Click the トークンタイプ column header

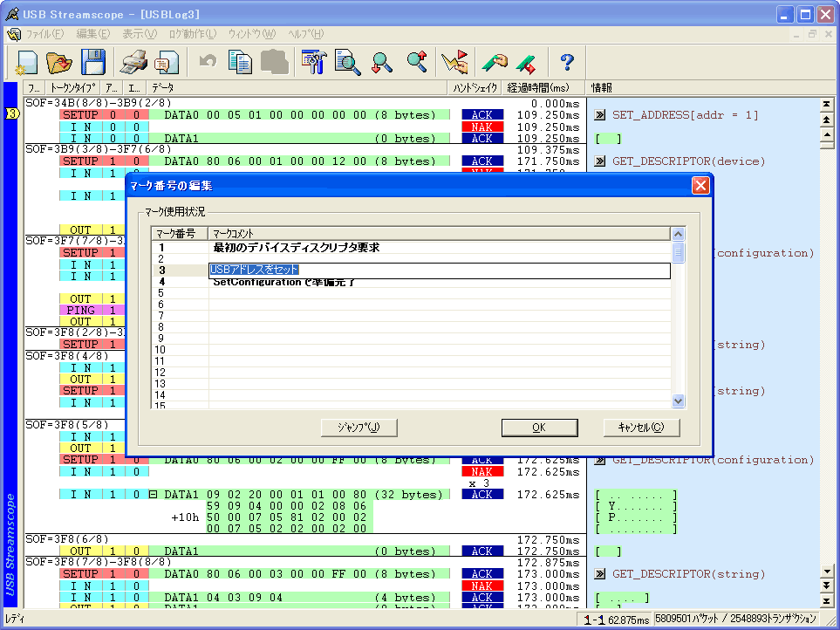[73, 88]
